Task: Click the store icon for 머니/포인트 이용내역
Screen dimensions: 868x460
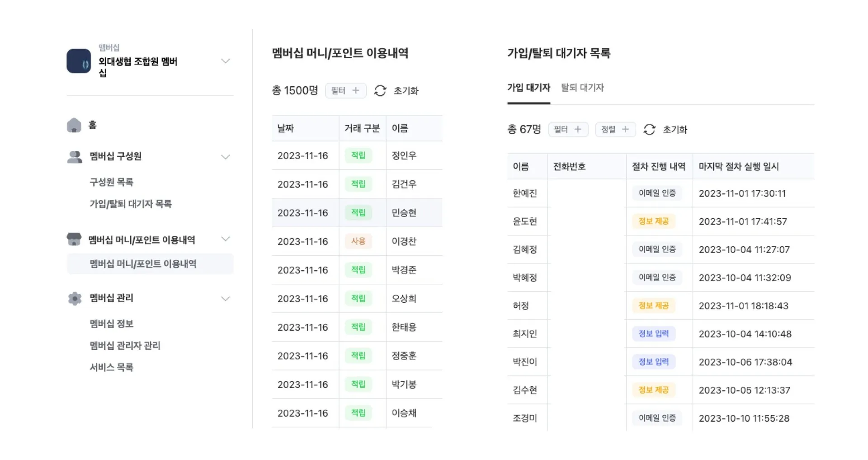Action: tap(74, 239)
